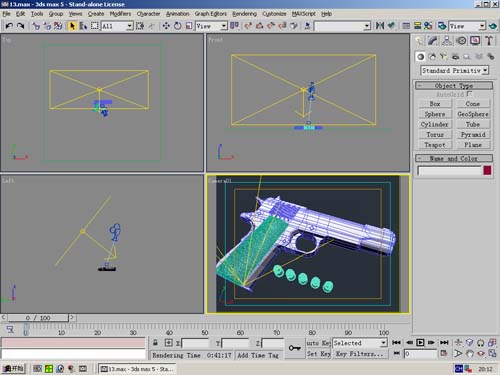Image resolution: width=500 pixels, height=375 pixels.
Task: Activate the Select and Rotate tool
Action: pos(177,26)
